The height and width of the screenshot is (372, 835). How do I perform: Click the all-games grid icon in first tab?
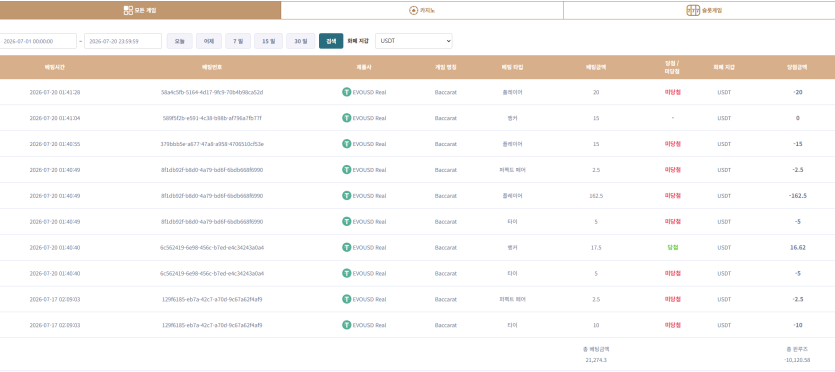[x=128, y=11]
